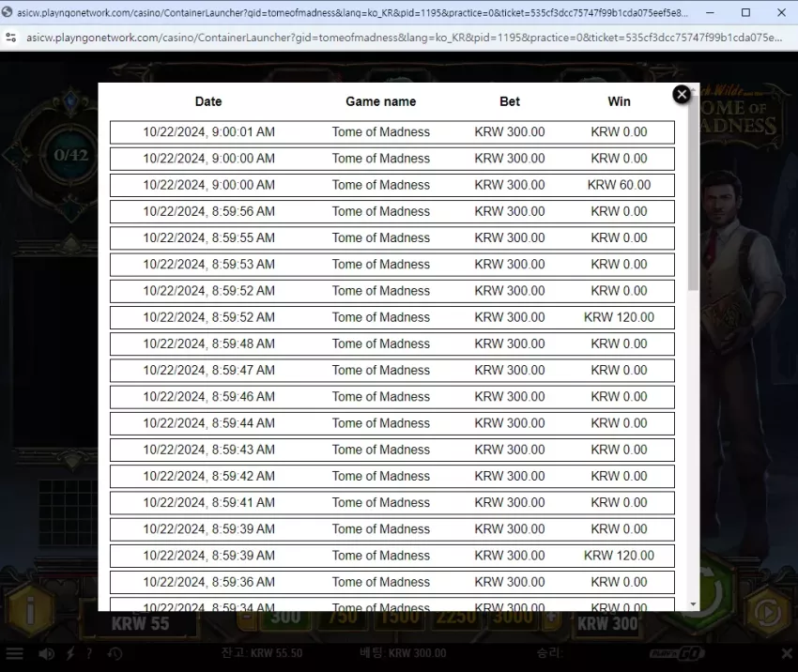Click the 잔고 KRW 55.50 balance text
Viewport: 798px width, 672px height.
262,653
